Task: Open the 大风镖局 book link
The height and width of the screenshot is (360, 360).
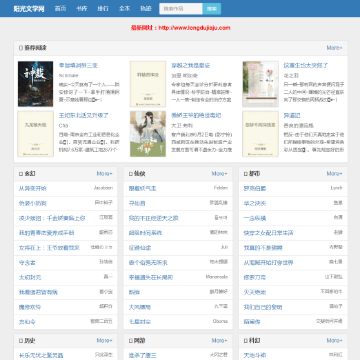Action: (x=140, y=307)
